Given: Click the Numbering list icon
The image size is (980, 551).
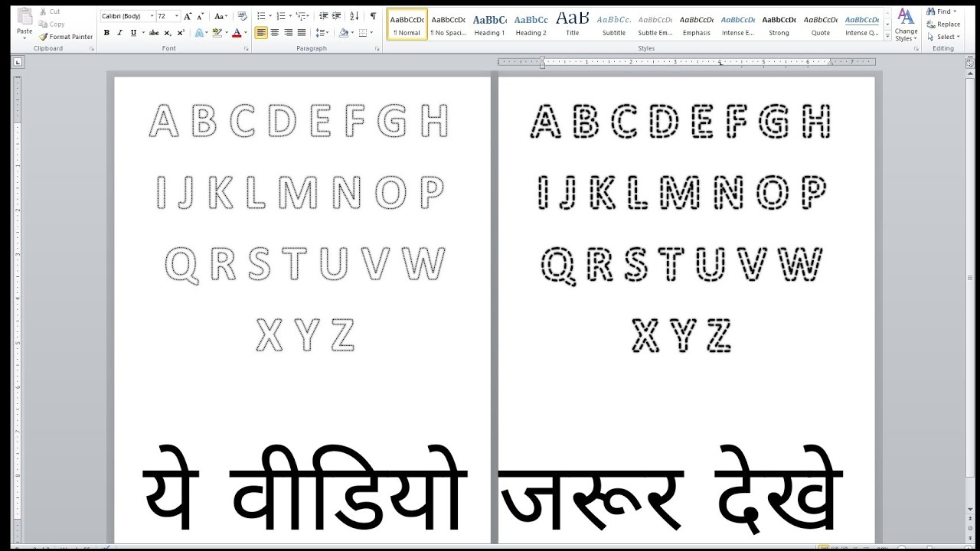Looking at the screenshot, I should tap(280, 16).
